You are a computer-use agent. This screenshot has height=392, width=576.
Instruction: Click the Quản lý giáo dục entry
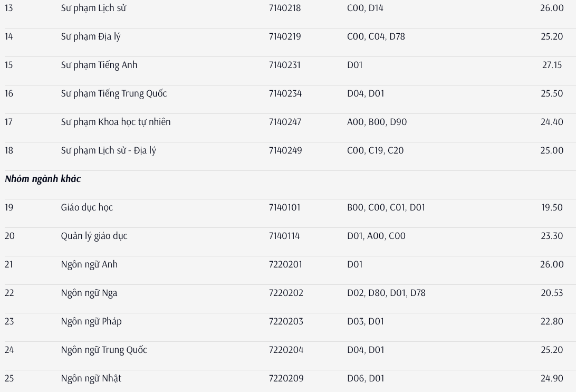pyautogui.click(x=94, y=236)
